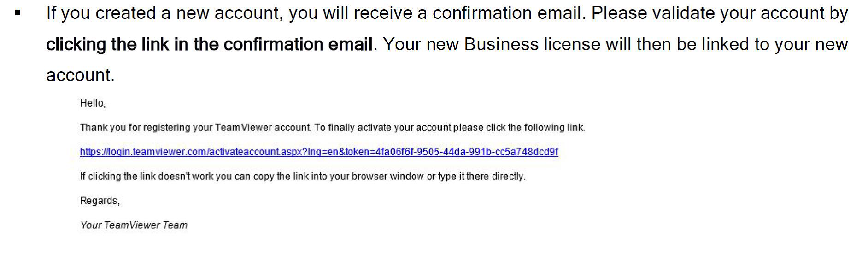Open the TeamViewer account activation link

tap(319, 152)
